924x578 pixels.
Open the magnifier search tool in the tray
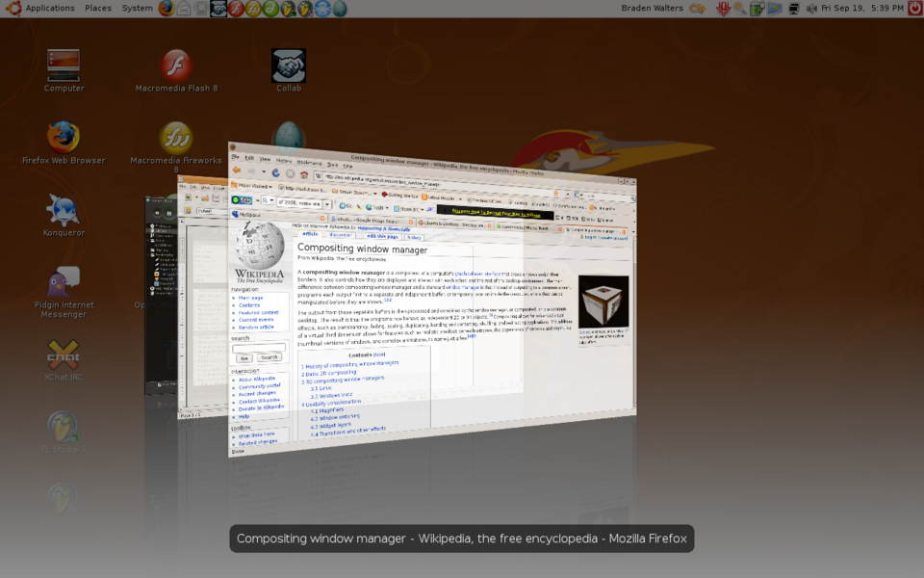[x=739, y=9]
